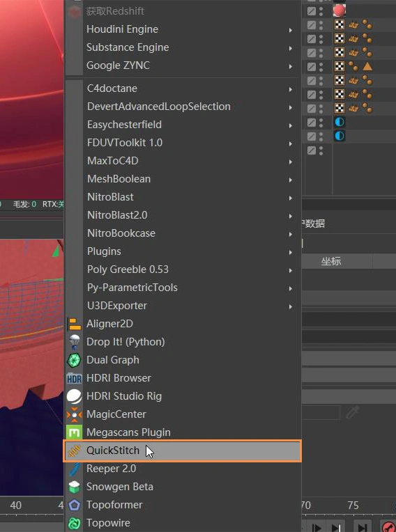396x532 pixels.
Task: Toggle visibility dots in the bottom row without tags
Action: (321, 150)
